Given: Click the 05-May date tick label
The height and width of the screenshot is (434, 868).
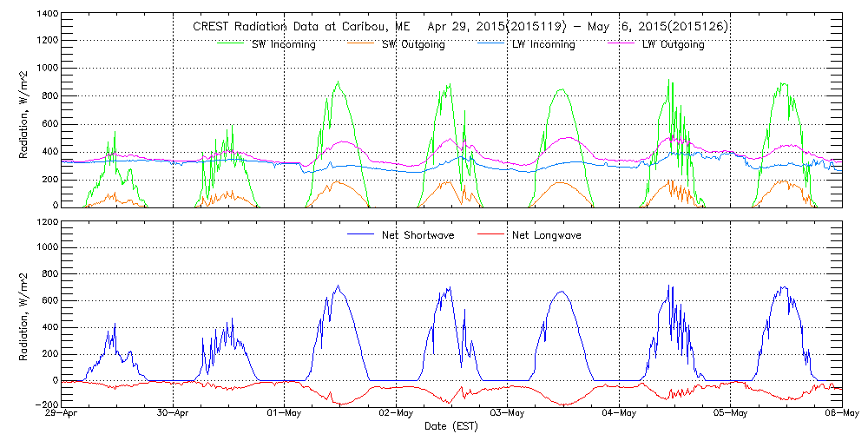Looking at the screenshot, I should 730,415.
